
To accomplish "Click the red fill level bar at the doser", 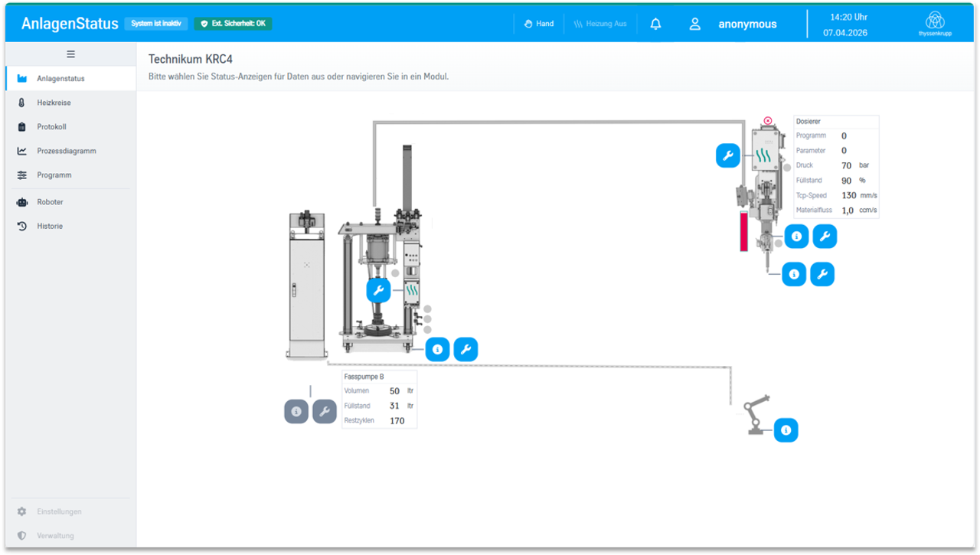I will click(x=743, y=232).
